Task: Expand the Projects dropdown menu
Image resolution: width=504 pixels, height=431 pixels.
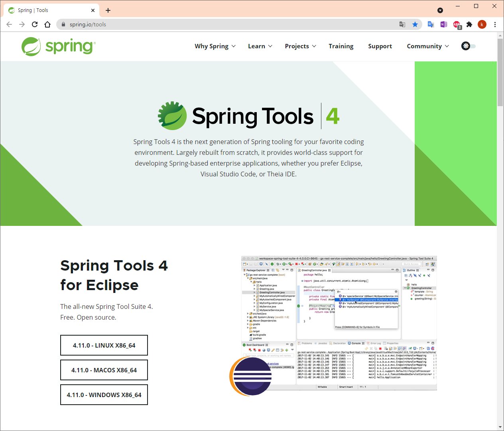Action: point(301,46)
